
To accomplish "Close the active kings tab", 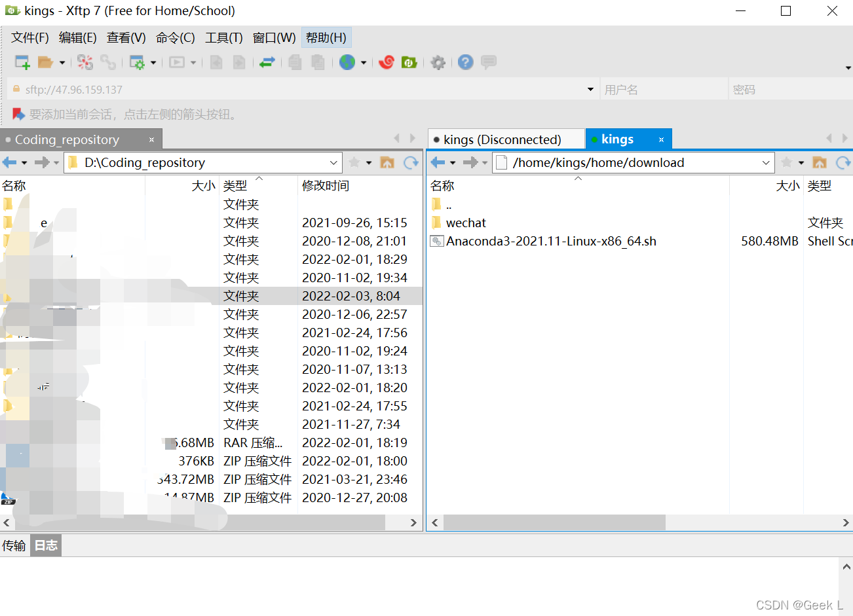I will [661, 139].
